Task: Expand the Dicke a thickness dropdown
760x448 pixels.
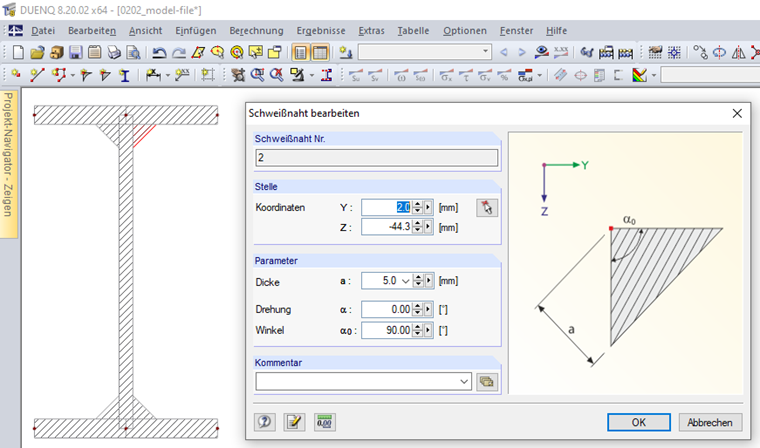Action: click(x=406, y=281)
